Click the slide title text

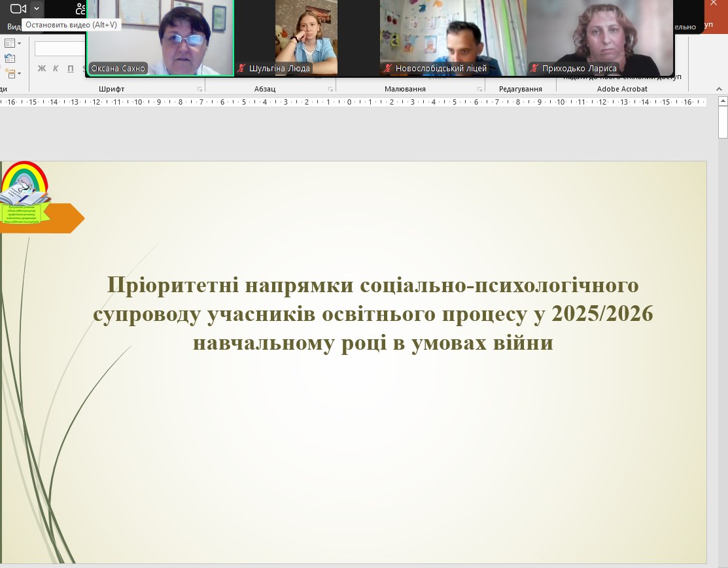pos(373,314)
